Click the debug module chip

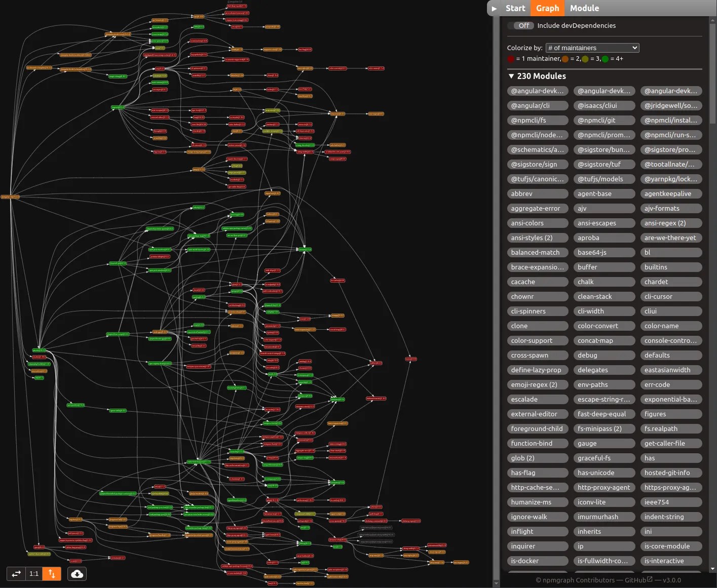(605, 355)
